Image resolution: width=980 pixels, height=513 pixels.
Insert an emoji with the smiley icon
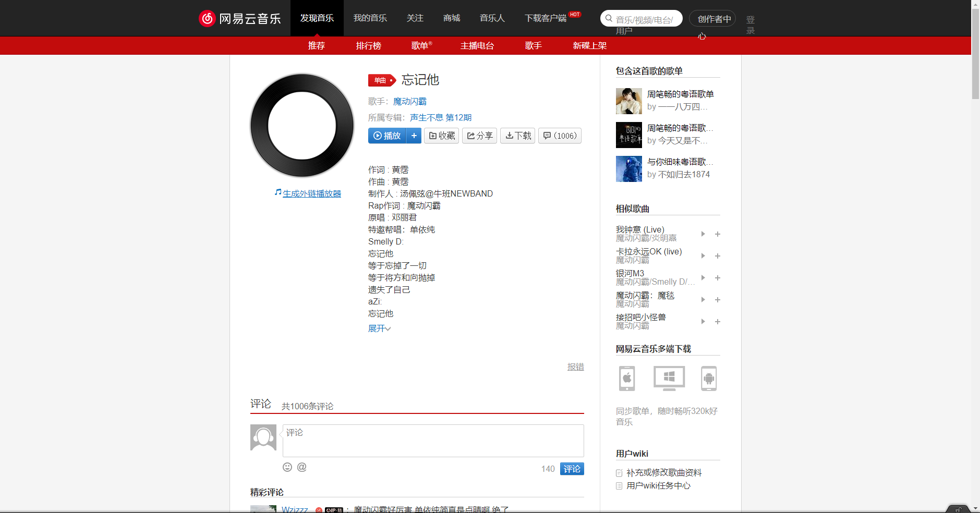pyautogui.click(x=287, y=467)
